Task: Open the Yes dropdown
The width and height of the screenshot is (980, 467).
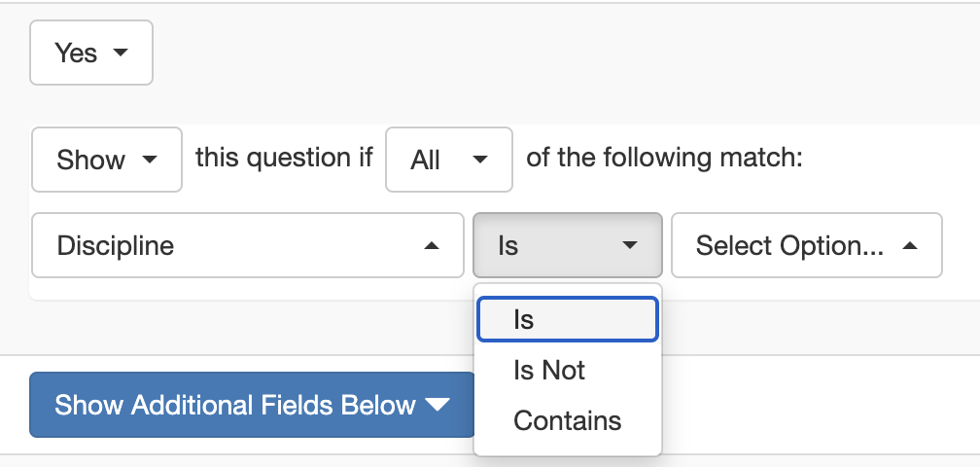Action: click(x=91, y=53)
